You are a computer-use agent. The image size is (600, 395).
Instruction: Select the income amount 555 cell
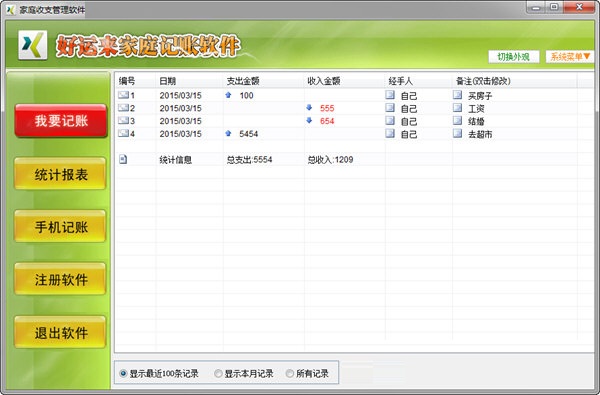coord(327,108)
